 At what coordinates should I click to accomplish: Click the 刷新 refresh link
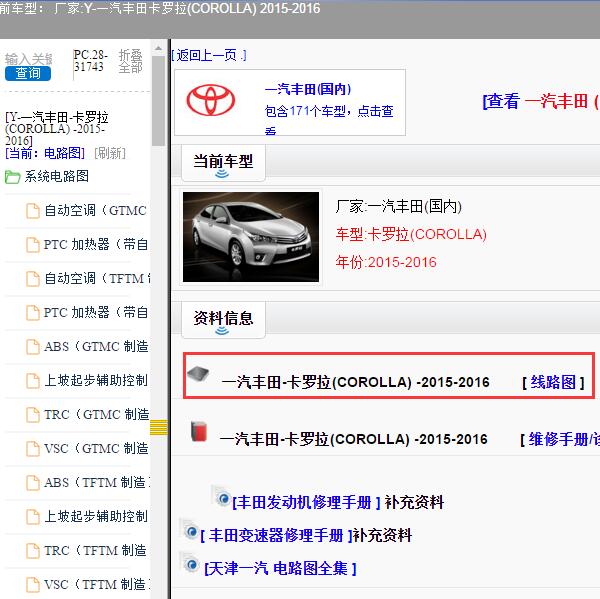110,153
